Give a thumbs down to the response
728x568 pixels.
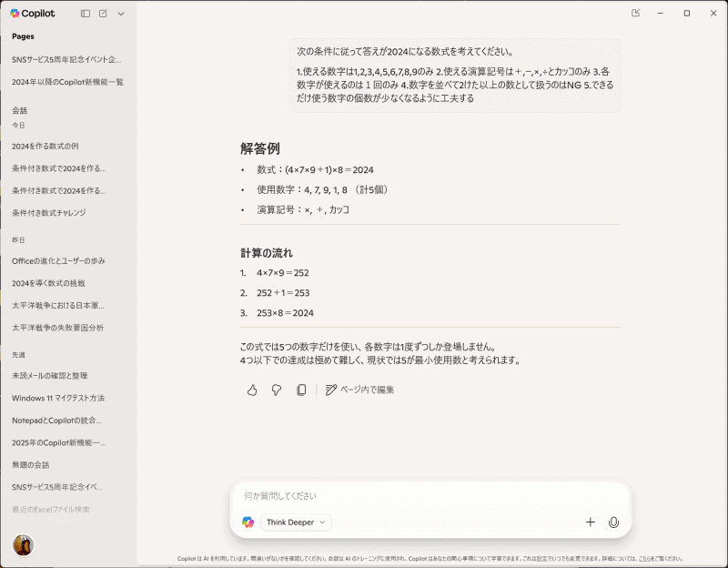(x=278, y=388)
